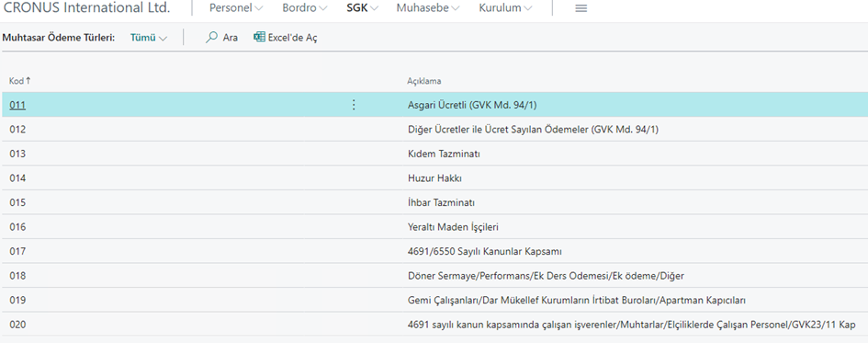The image size is (868, 343).
Task: Click the ascending sort arrow next to Kod
Action: pyautogui.click(x=28, y=81)
